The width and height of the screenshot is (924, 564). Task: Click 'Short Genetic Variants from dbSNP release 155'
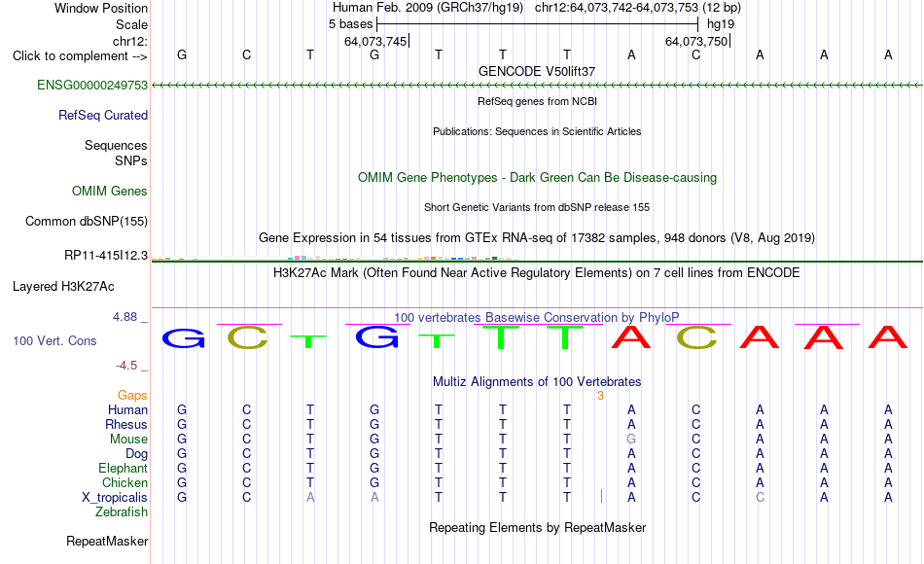pos(537,207)
